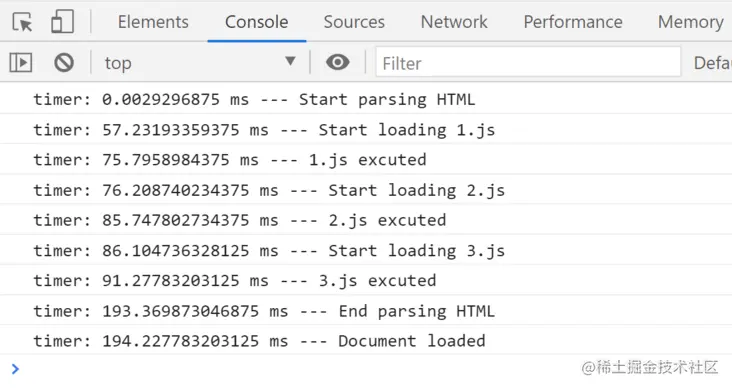
Task: Create live expression with eye icon
Action: click(x=338, y=62)
